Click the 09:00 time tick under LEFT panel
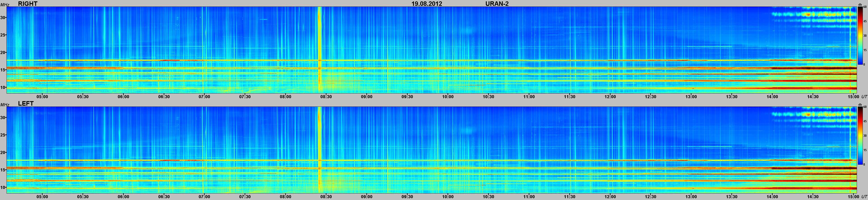The image size is (868, 200). click(x=367, y=197)
